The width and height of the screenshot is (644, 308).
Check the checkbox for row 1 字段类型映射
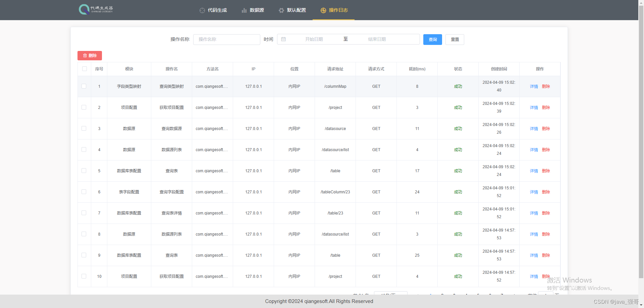click(x=84, y=86)
